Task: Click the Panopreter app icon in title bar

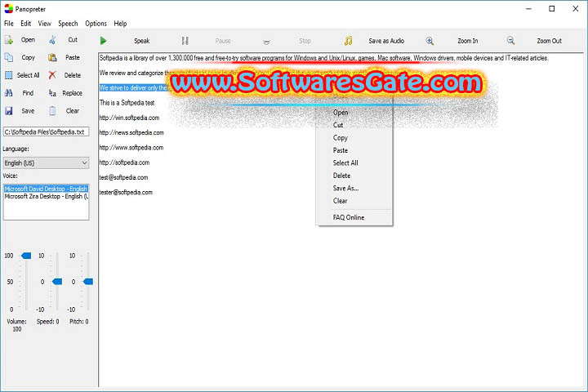Action: coord(8,8)
